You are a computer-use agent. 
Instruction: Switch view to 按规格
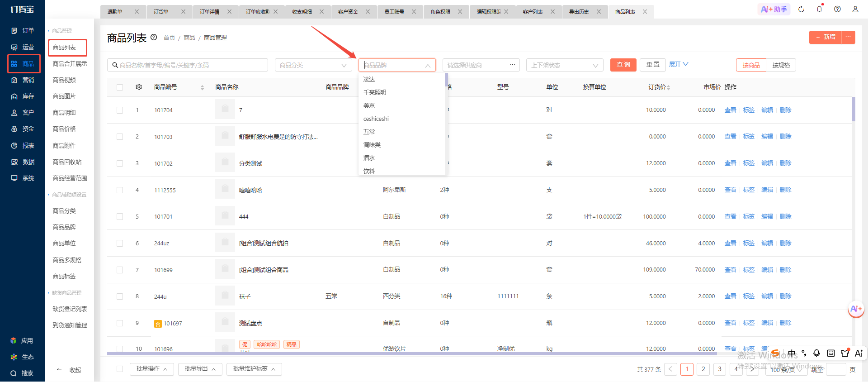click(781, 65)
